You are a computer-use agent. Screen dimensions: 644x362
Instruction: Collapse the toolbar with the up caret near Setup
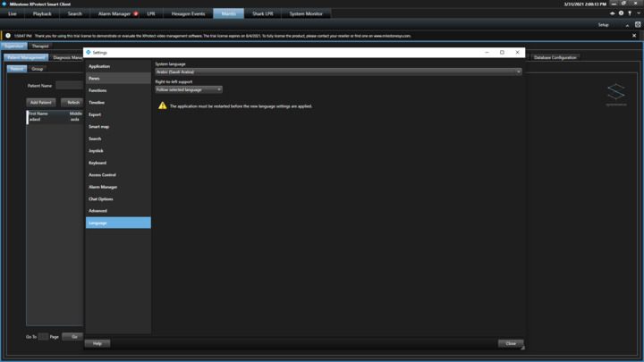(x=627, y=25)
